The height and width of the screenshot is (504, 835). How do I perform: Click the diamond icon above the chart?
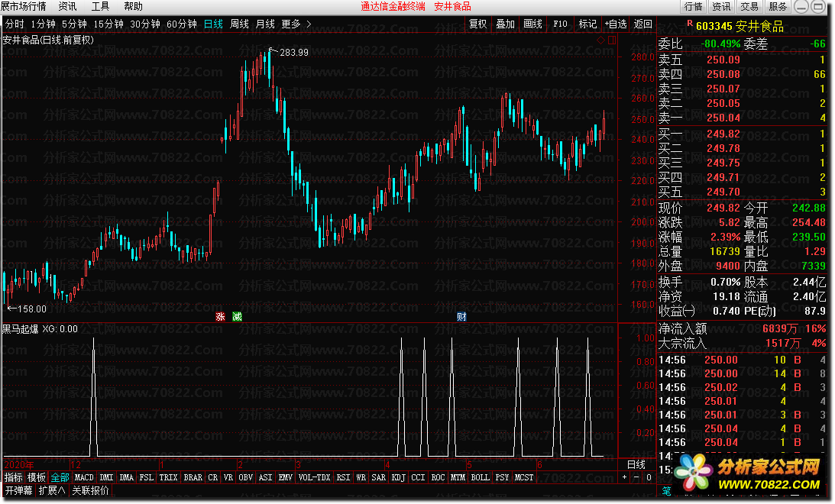(x=601, y=40)
